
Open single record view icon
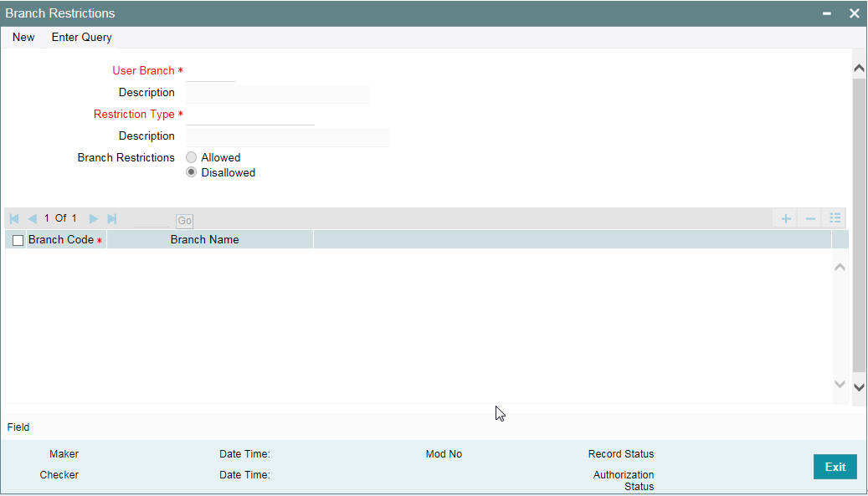coord(835,218)
